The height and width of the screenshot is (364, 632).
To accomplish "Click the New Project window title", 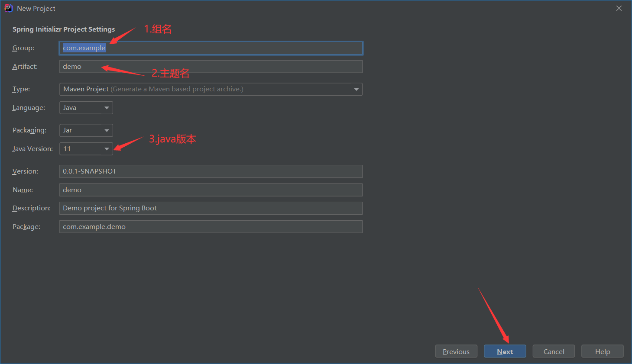I will click(36, 9).
